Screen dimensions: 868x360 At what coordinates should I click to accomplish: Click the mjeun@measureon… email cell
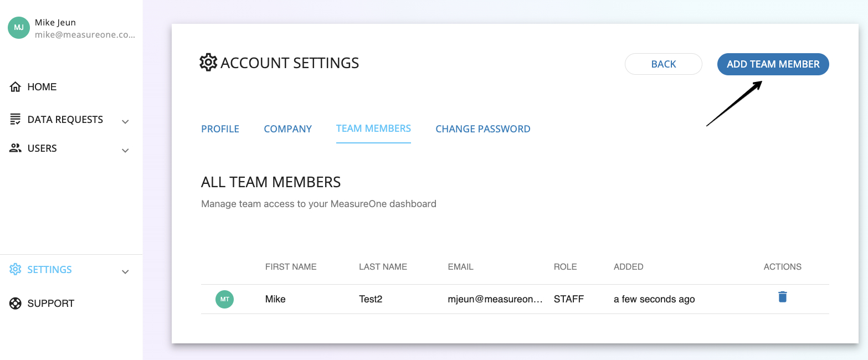495,299
